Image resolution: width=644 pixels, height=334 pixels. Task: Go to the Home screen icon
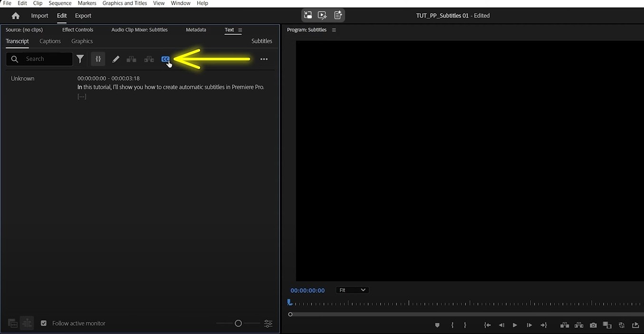click(16, 16)
